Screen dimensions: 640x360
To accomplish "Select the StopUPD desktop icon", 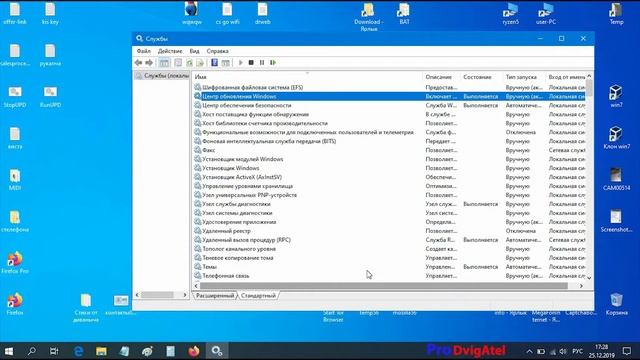I will [x=15, y=97].
